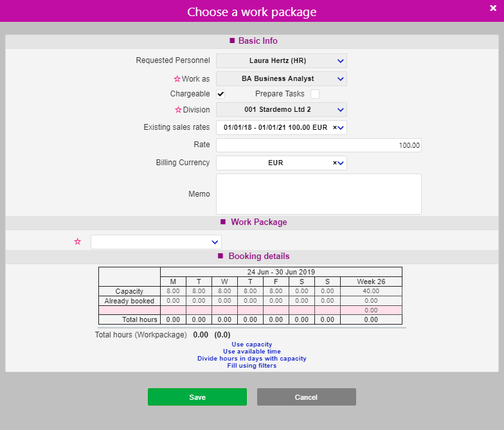Close the Choose a work package dialog
The height and width of the screenshot is (430, 504).
click(493, 8)
